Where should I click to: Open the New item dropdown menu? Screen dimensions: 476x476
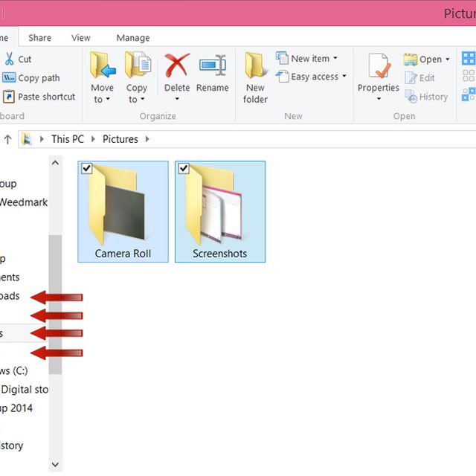[307, 58]
